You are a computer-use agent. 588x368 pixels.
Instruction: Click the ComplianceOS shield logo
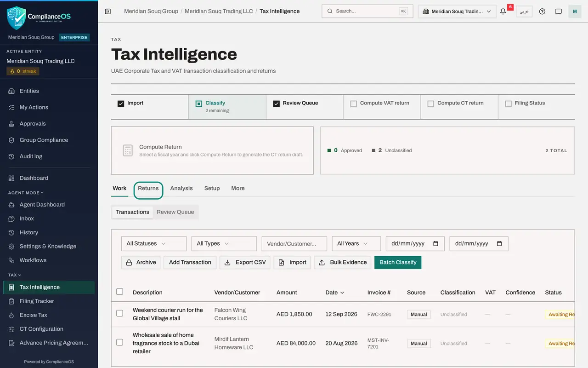click(16, 18)
